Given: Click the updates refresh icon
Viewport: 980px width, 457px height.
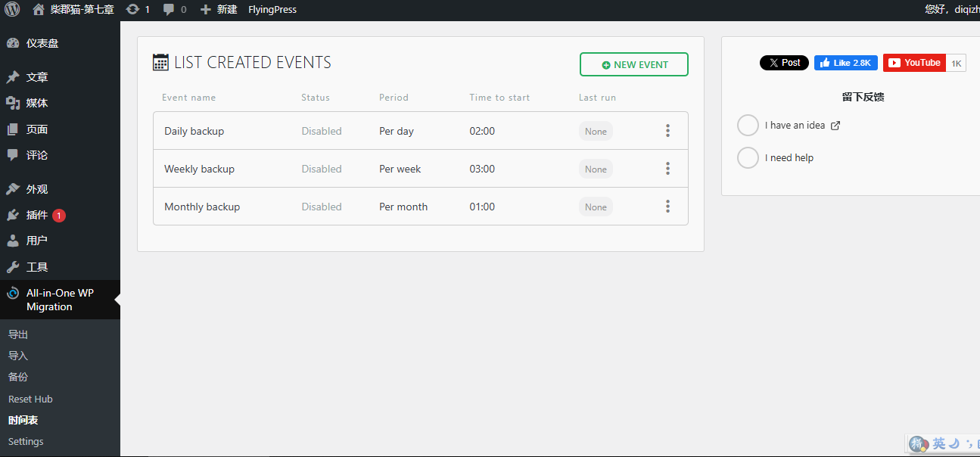Looking at the screenshot, I should click(133, 10).
